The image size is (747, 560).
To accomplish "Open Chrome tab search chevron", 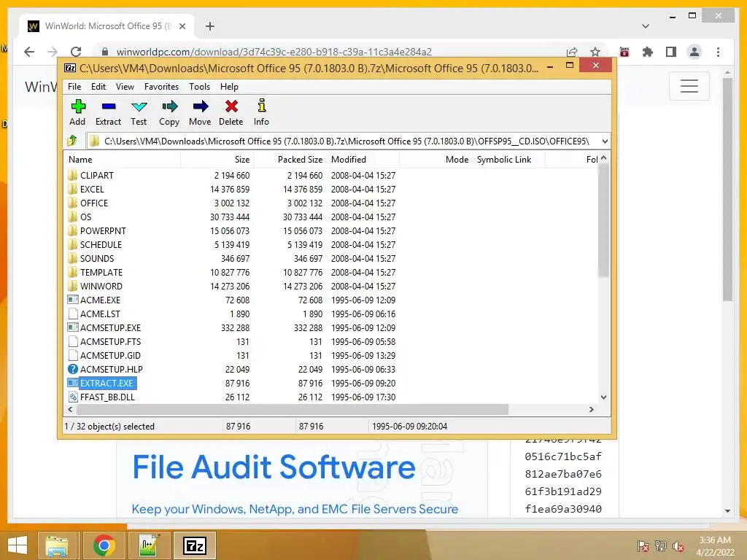I will [x=645, y=26].
